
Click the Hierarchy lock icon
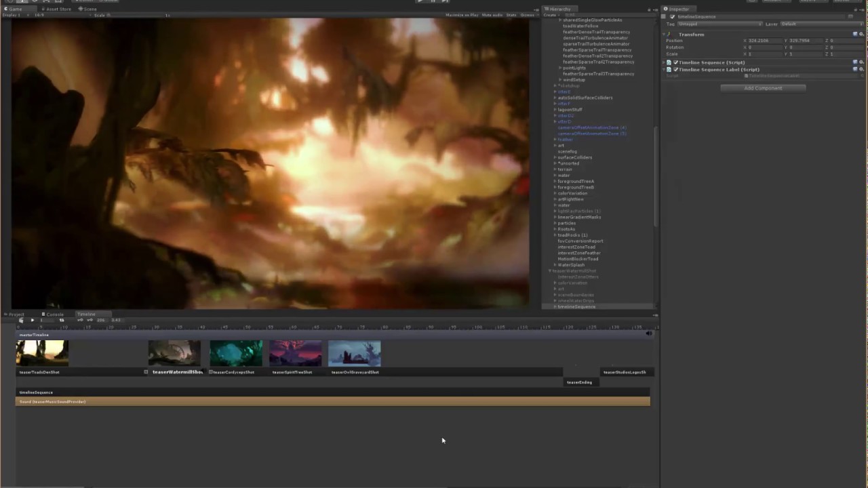[648, 9]
